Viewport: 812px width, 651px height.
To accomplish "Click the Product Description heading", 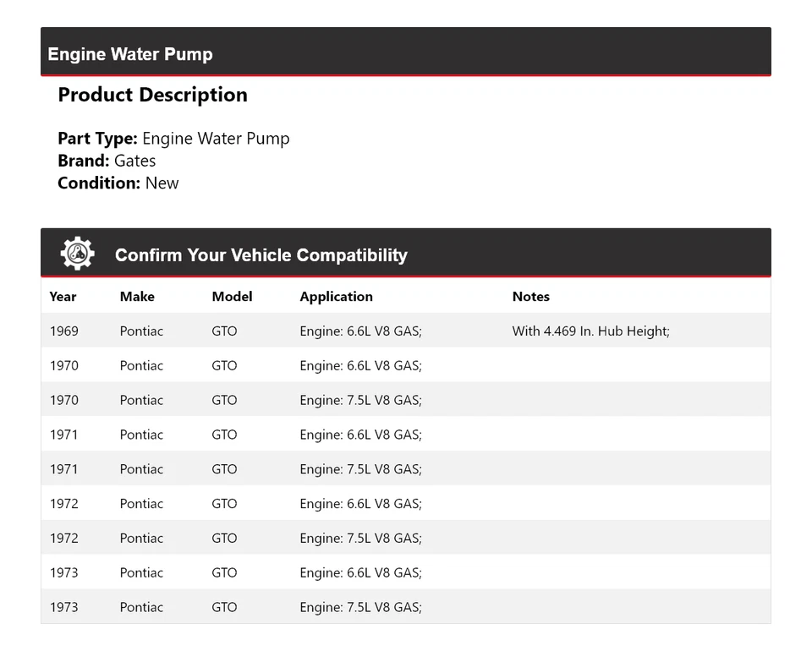I will 152,95.
